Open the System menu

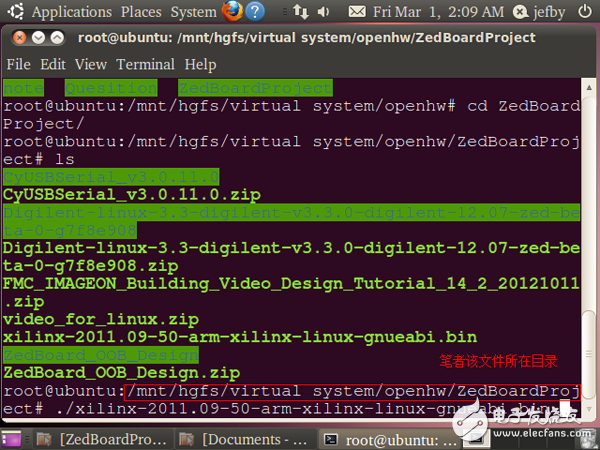[193, 12]
